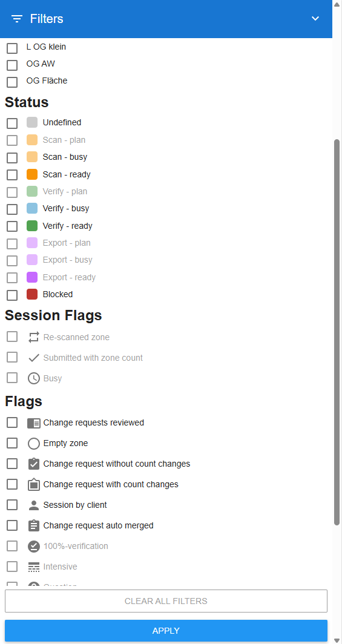Tick the OG Fläche checkbox
Image resolution: width=342 pixels, height=644 pixels.
tap(12, 82)
